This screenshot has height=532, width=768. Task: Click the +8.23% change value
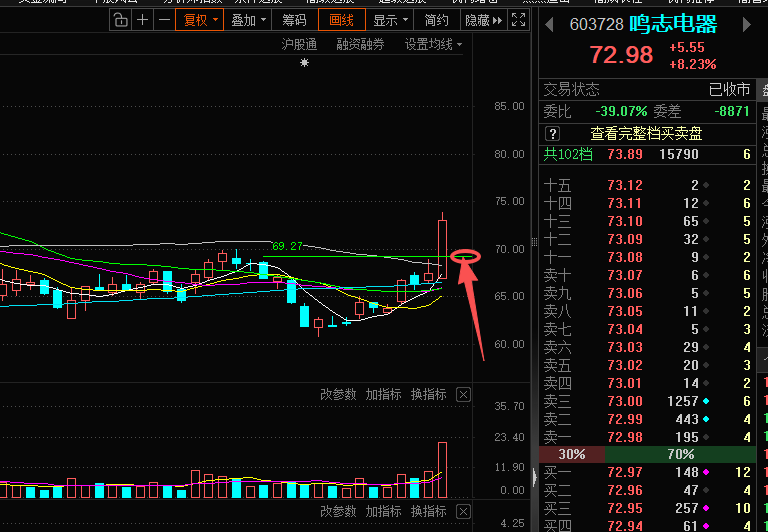(693, 64)
